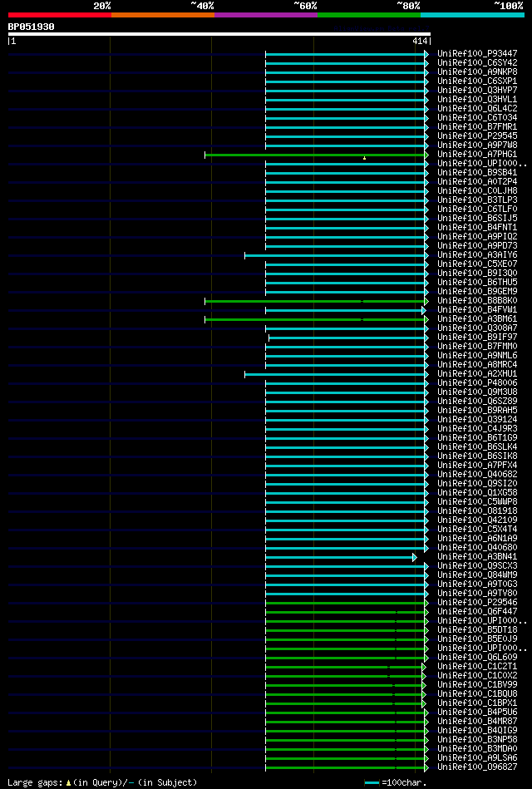
Task: Open hit UniRef100_C6SY42
Action: coord(477,63)
